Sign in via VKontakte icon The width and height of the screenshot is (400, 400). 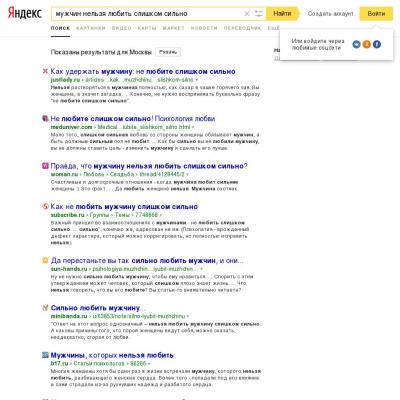(x=356, y=44)
